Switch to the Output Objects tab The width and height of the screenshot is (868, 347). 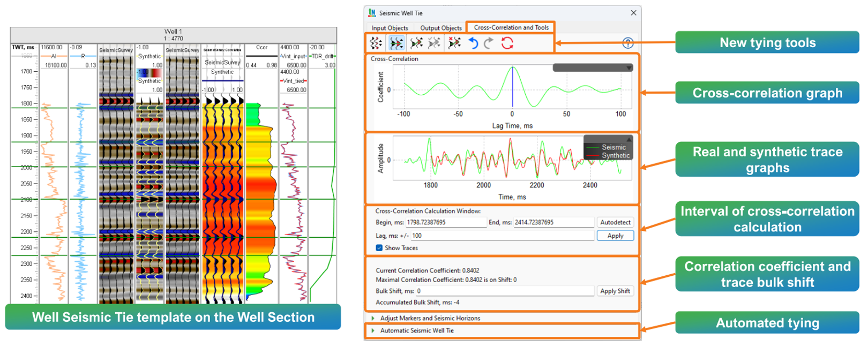(x=440, y=28)
